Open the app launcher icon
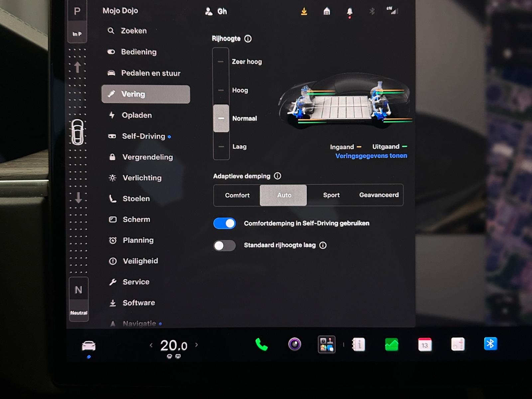The image size is (532, 399). pyautogui.click(x=327, y=344)
